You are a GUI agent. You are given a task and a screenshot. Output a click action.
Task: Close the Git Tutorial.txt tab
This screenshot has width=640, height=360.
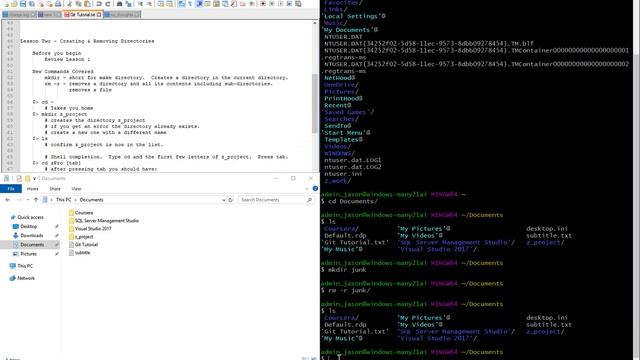pyautogui.click(x=99, y=15)
